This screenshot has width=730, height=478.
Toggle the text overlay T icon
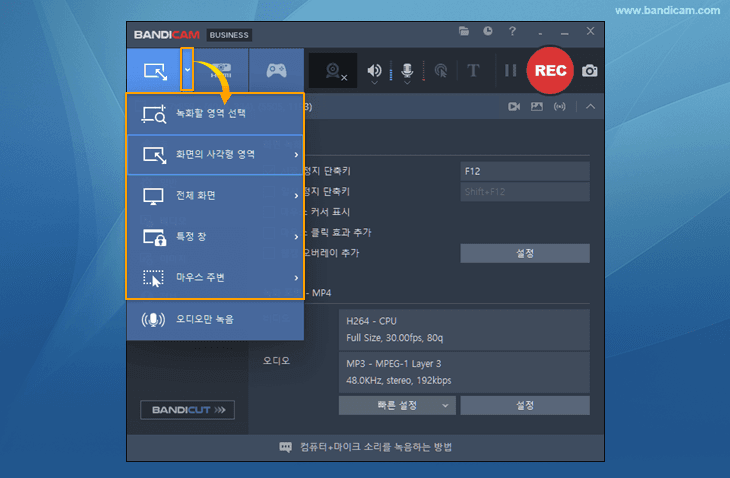tap(473, 70)
